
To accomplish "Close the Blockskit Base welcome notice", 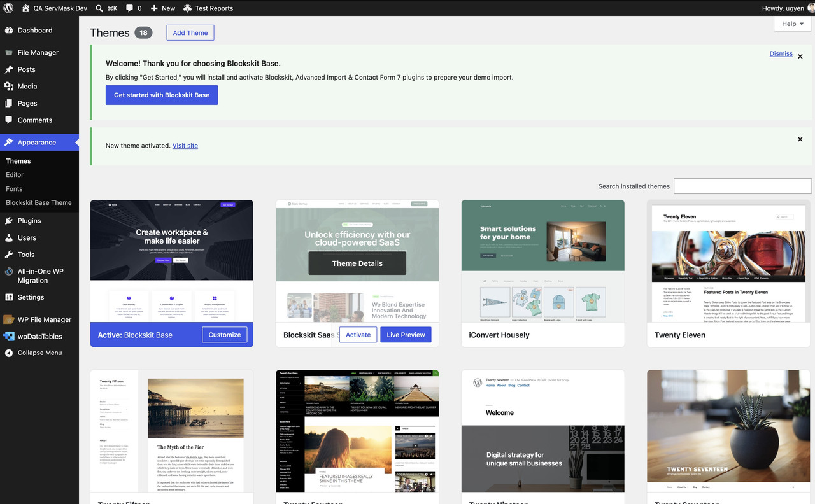I will coord(800,57).
